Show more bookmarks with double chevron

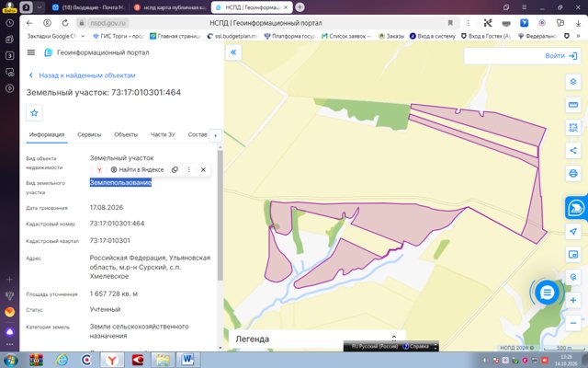point(578,36)
